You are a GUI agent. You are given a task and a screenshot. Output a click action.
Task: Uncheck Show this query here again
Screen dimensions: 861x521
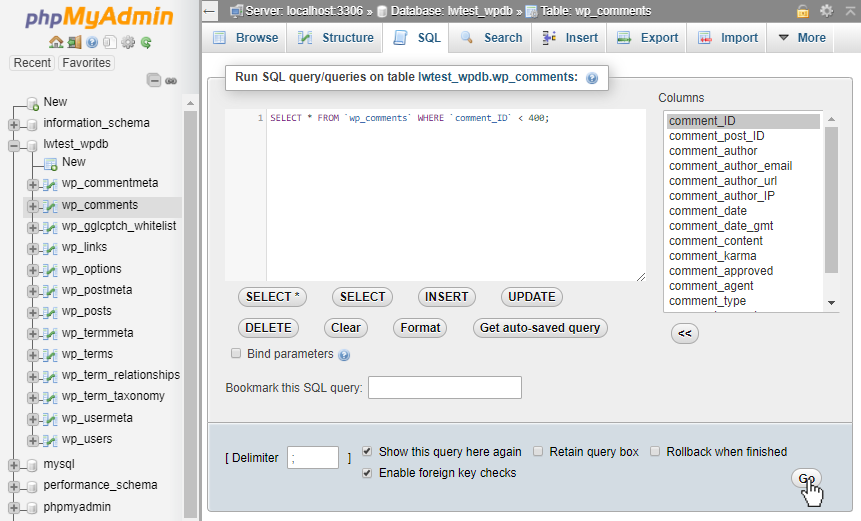coord(368,451)
